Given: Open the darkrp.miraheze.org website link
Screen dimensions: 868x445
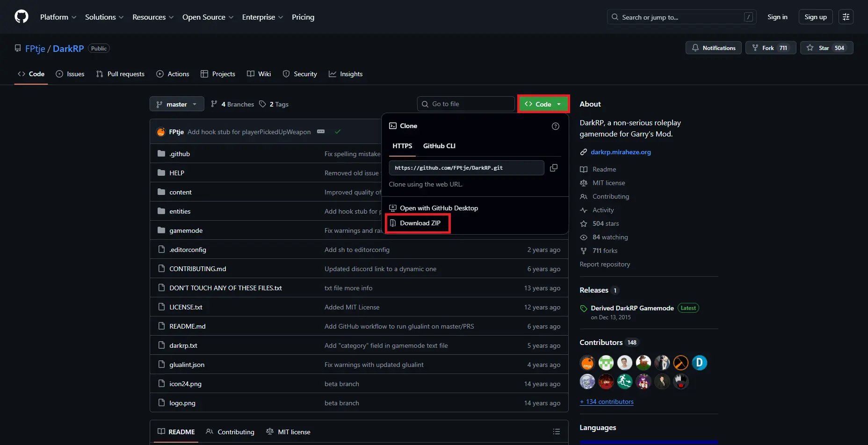Looking at the screenshot, I should click(x=621, y=152).
